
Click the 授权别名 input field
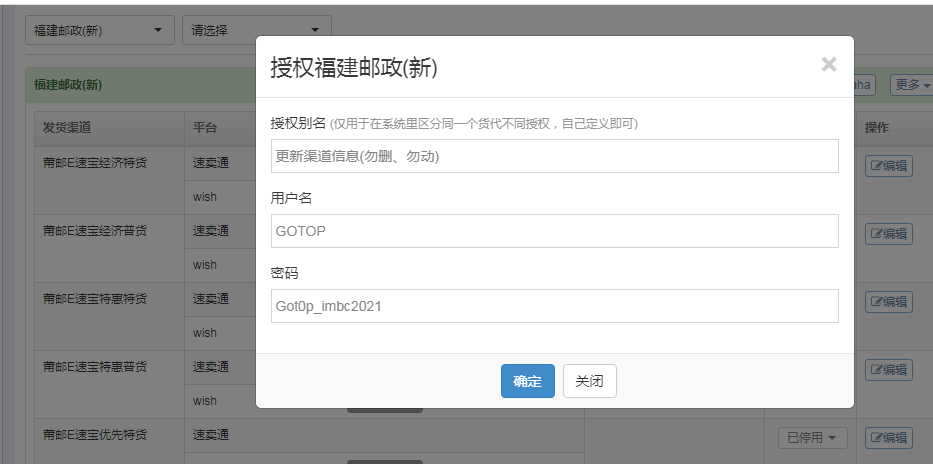pyautogui.click(x=555, y=156)
